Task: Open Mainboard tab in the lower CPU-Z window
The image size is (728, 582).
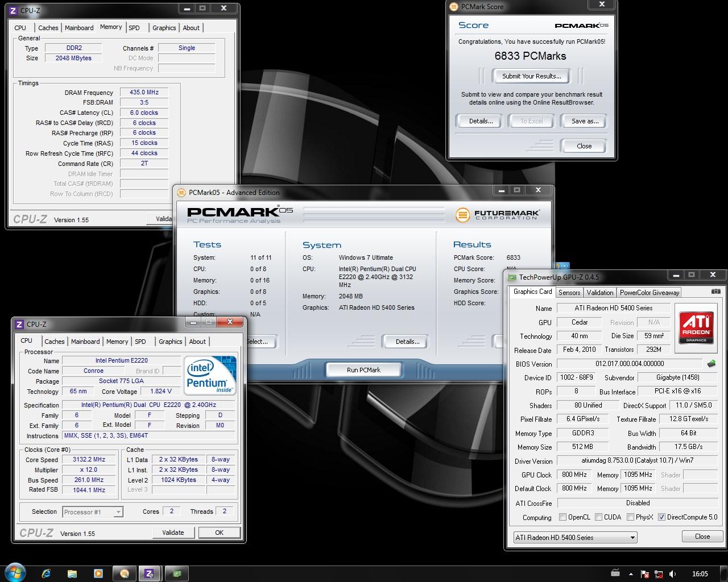Action: [x=85, y=342]
